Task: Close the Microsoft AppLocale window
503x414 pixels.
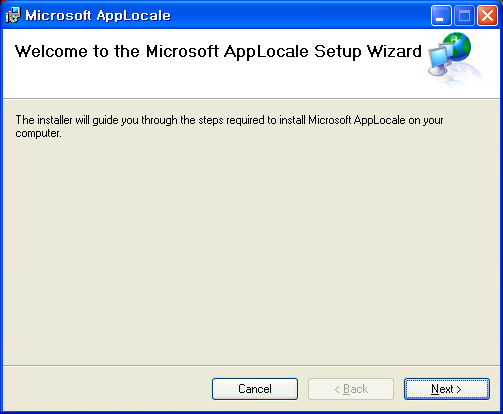Action: tap(487, 15)
